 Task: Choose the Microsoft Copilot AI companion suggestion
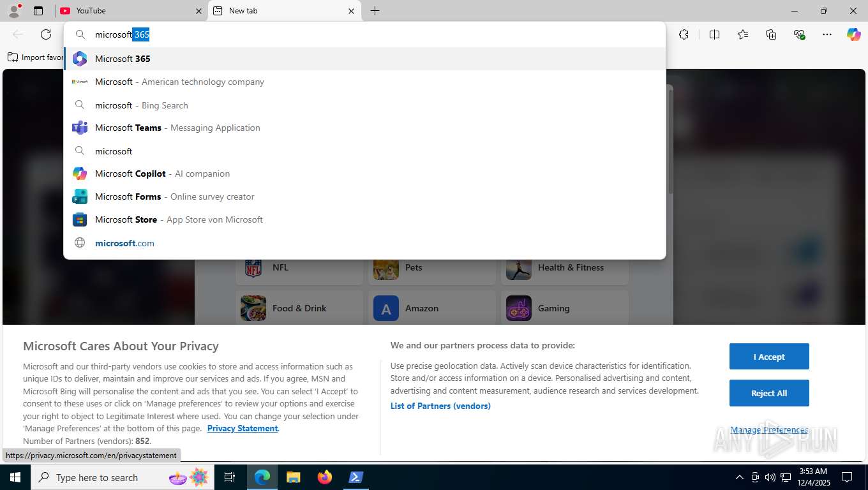pyautogui.click(x=364, y=174)
